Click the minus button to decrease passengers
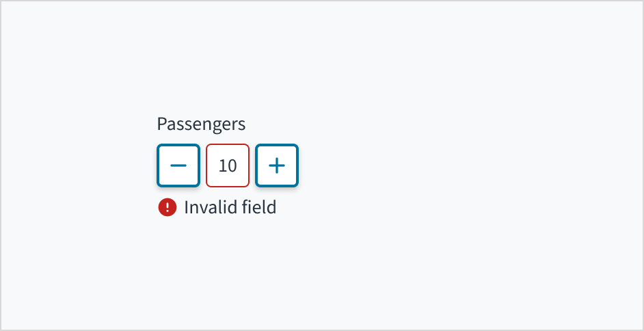 click(x=178, y=165)
